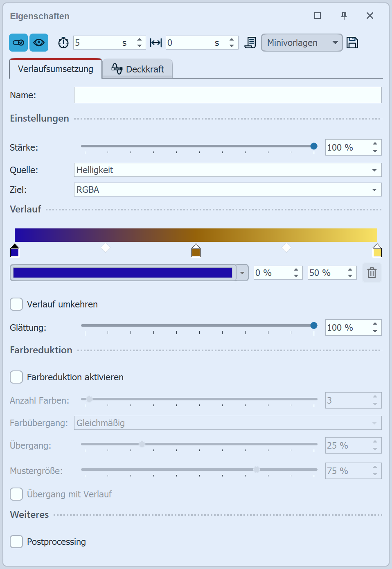This screenshot has height=569, width=392.
Task: Save settings with the floppy disk icon
Action: pyautogui.click(x=352, y=43)
